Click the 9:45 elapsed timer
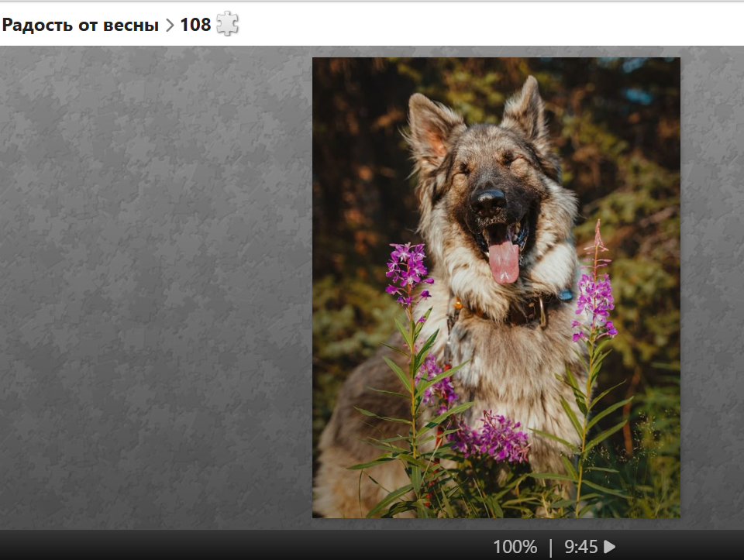Image resolution: width=744 pixels, height=560 pixels. click(581, 547)
